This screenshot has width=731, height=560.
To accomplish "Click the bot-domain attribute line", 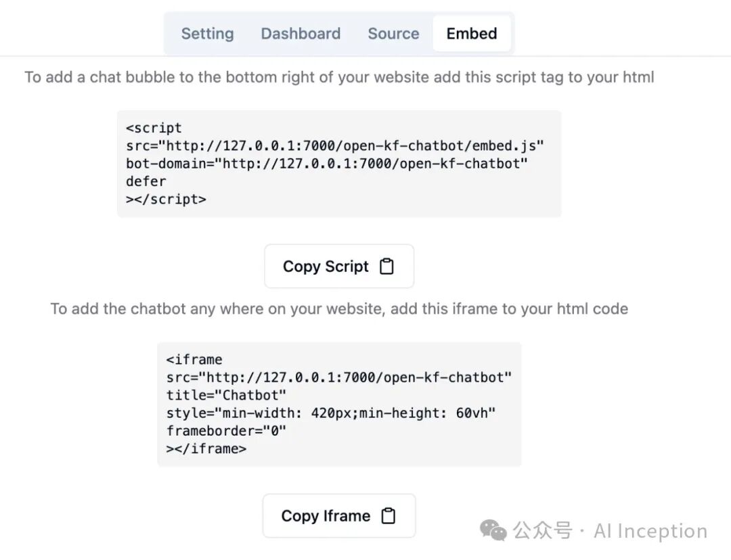I will (x=326, y=164).
